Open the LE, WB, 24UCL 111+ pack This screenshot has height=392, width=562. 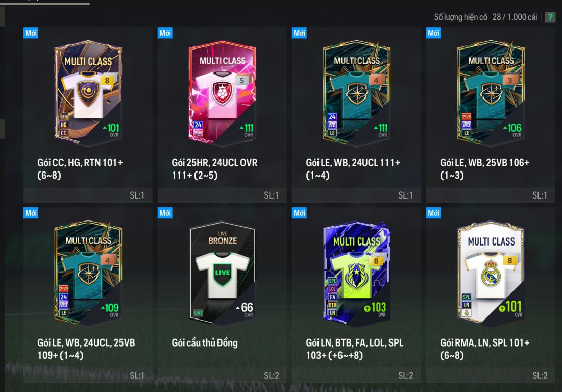pos(356,115)
